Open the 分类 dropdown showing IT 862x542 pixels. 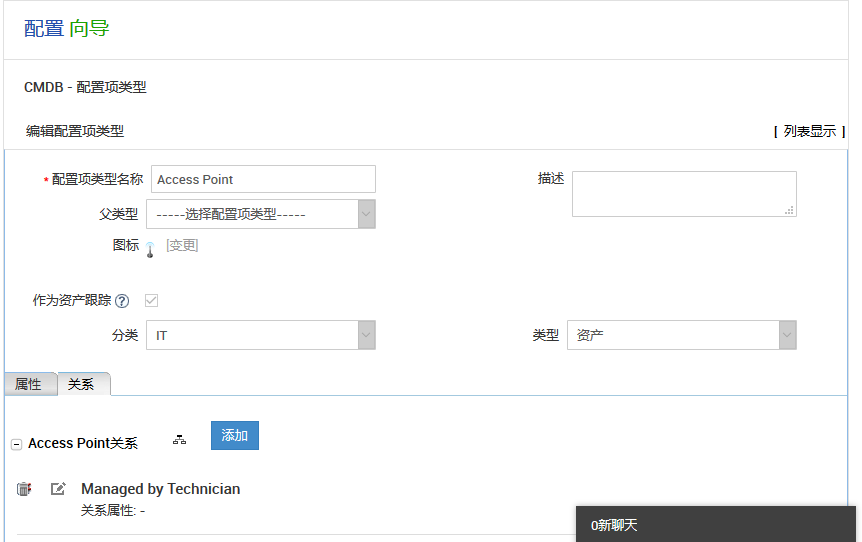click(261, 336)
